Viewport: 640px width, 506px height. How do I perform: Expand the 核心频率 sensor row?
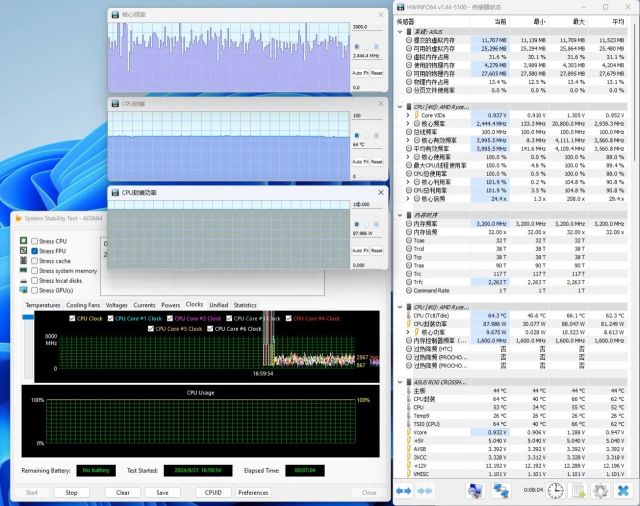[407, 123]
